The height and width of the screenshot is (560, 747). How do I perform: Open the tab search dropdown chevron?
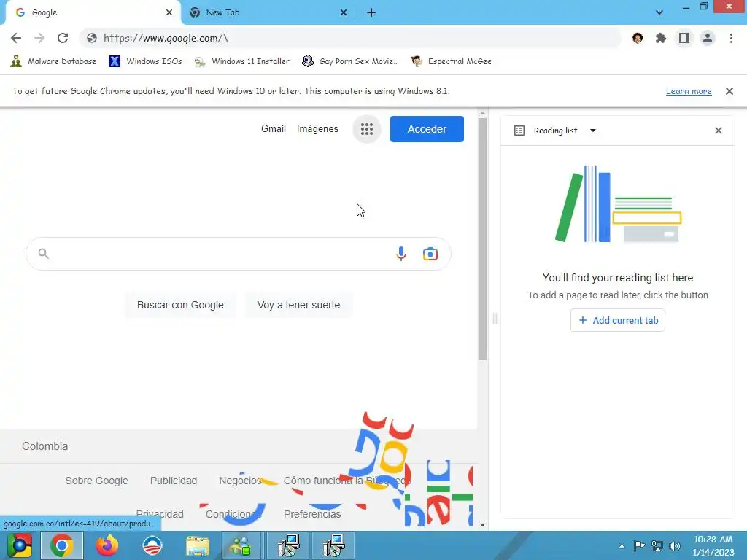point(659,12)
